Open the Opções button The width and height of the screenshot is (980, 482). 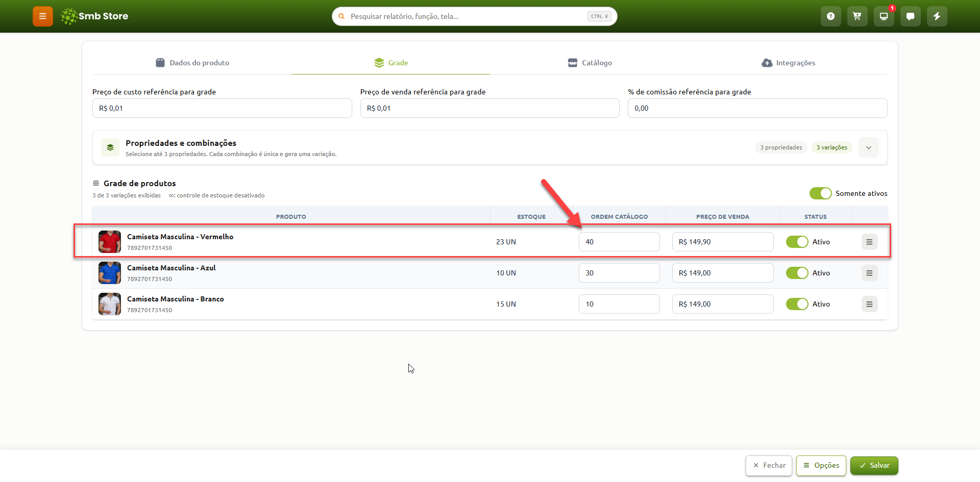821,466
